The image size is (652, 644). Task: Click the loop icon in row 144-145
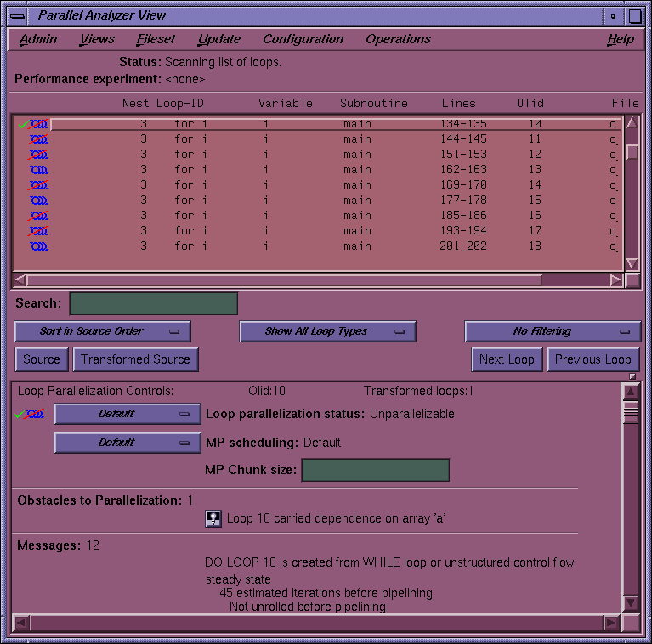(x=38, y=139)
